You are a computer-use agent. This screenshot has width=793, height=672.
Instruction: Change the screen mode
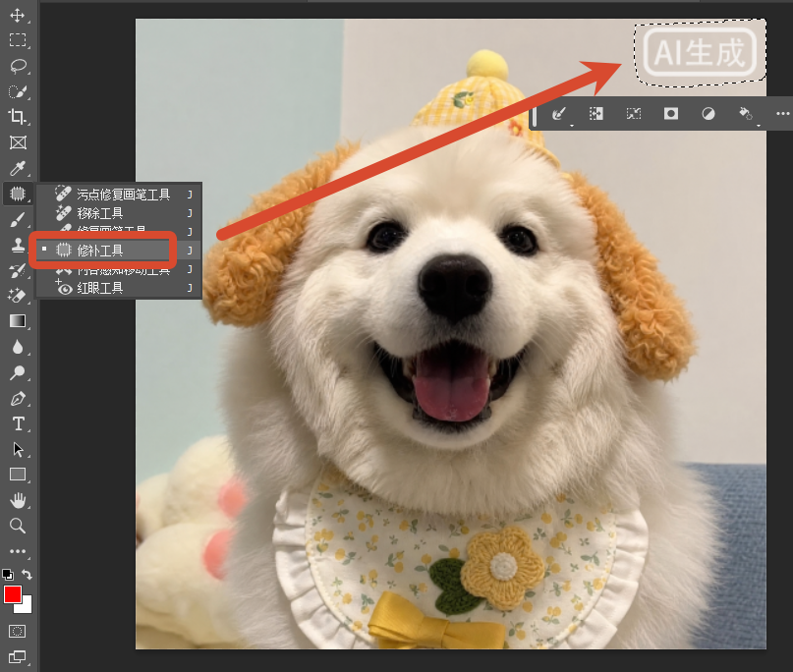tap(18, 657)
